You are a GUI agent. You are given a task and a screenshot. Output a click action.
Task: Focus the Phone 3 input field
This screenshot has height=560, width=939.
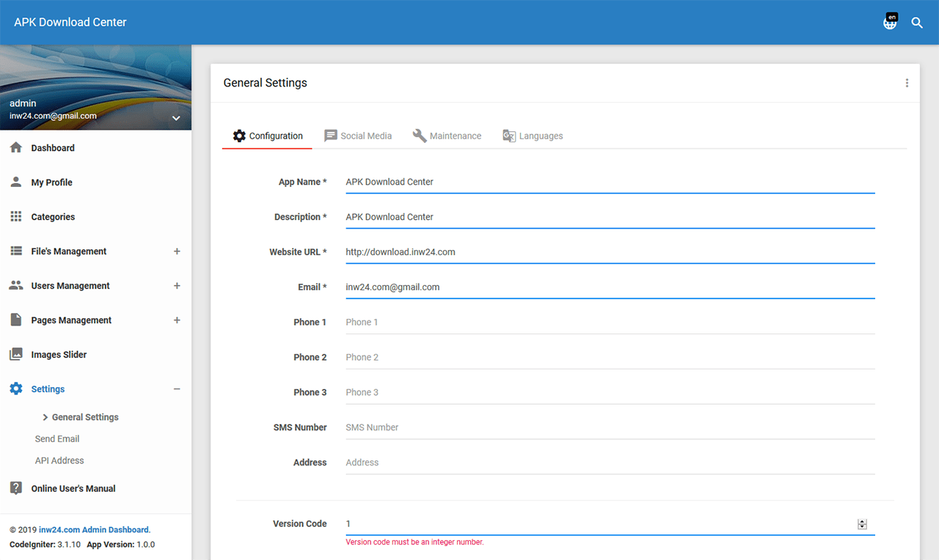click(610, 393)
